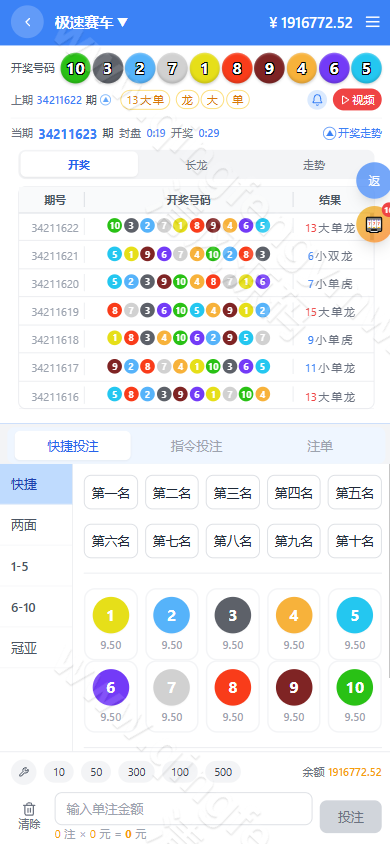
Task: Select draw history row 34211621
Action: 196,256
